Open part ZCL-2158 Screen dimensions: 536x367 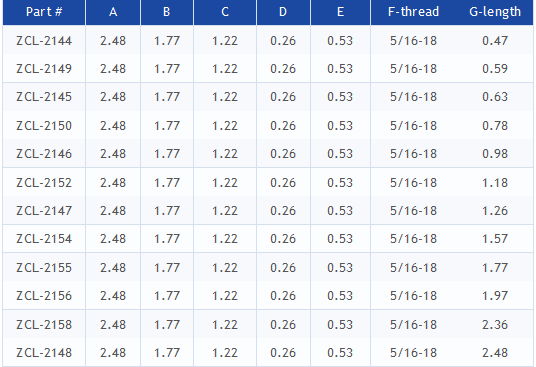(44, 325)
